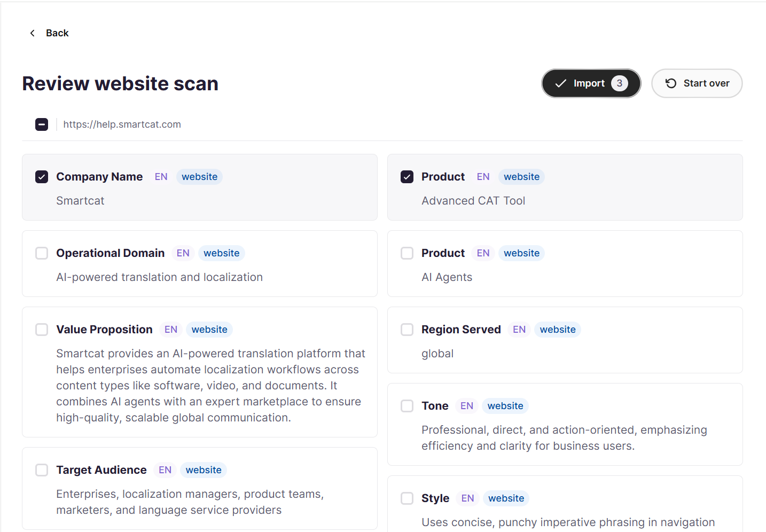766x532 pixels.
Task: Click the website tag on Value Proposition
Action: point(209,330)
